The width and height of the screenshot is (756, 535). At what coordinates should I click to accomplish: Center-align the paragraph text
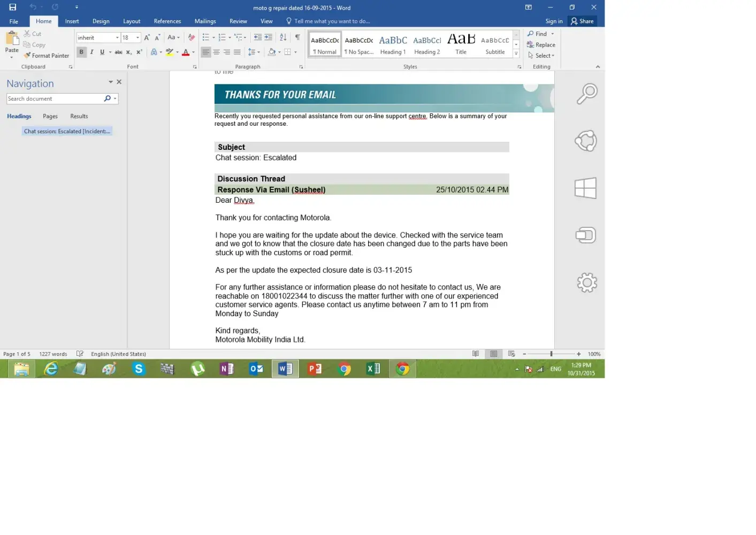point(216,52)
